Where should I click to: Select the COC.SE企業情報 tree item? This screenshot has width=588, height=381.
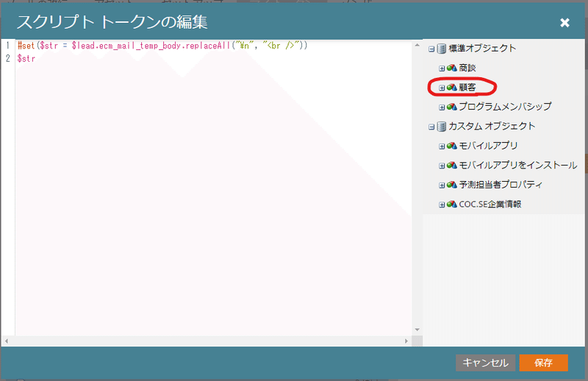[x=490, y=204]
